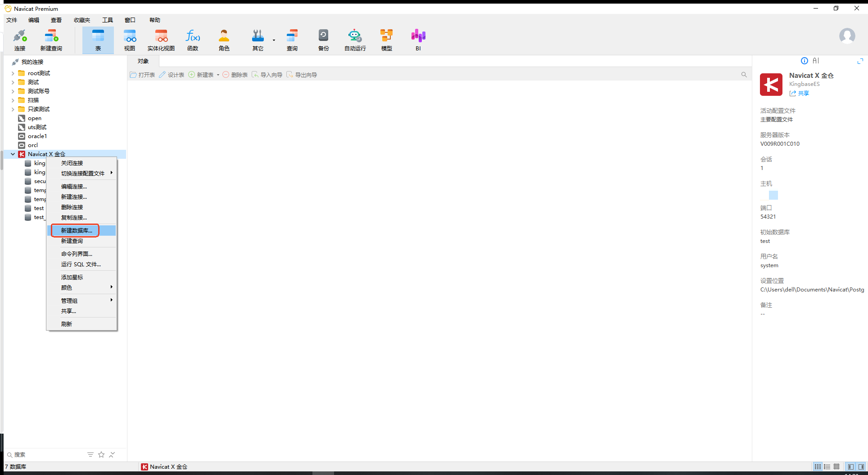
Task: Click the 其它 (Others) toolbar icon
Action: (258, 40)
